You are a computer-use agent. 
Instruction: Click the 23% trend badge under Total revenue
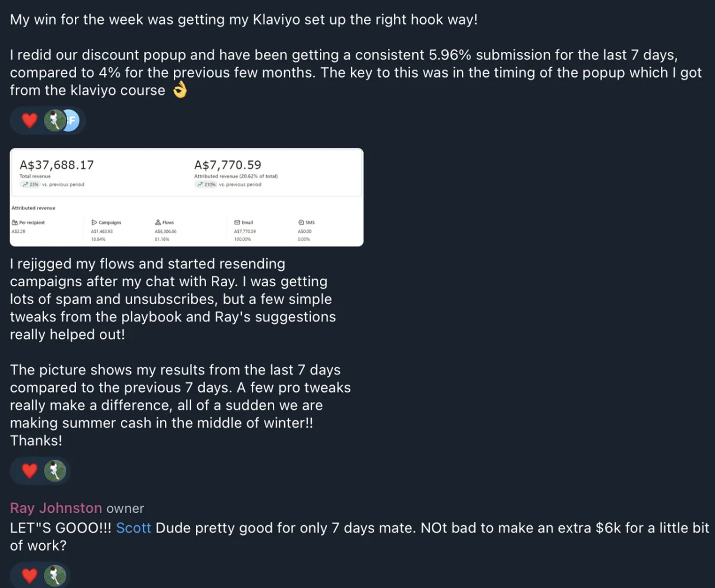point(30,185)
